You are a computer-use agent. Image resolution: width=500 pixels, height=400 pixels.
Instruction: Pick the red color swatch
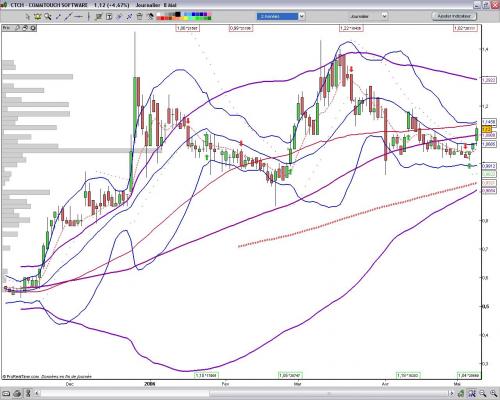coord(162,18)
